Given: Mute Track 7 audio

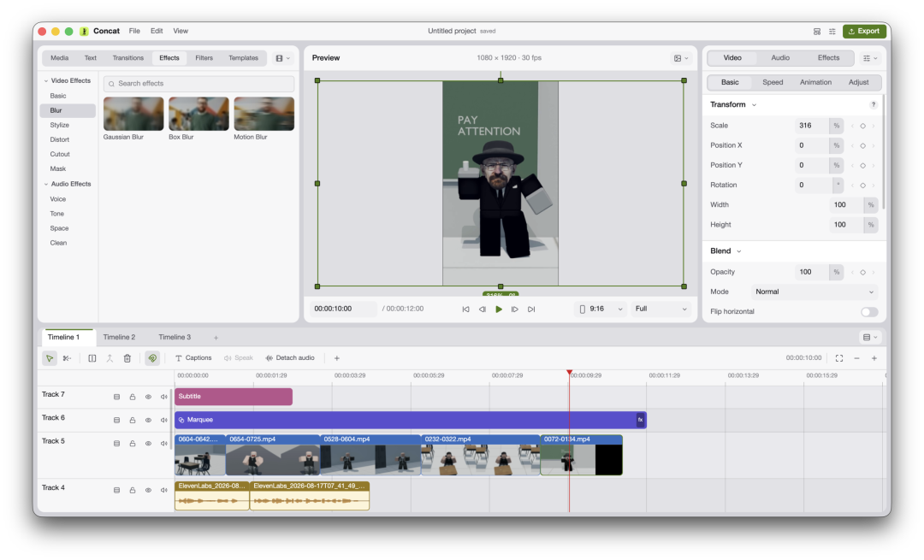Looking at the screenshot, I should pyautogui.click(x=163, y=397).
